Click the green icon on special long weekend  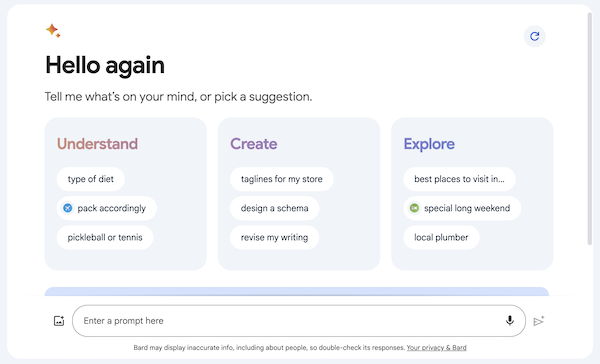point(414,208)
